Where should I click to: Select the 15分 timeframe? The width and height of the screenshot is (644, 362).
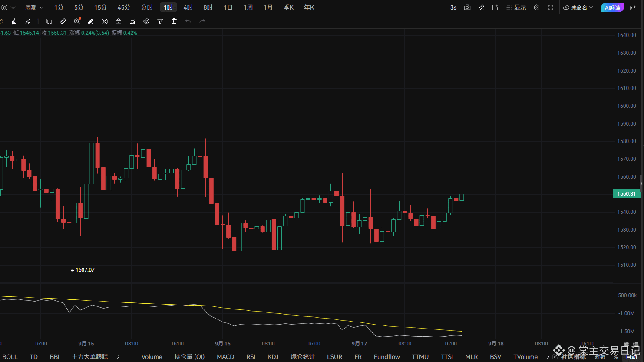(101, 7)
